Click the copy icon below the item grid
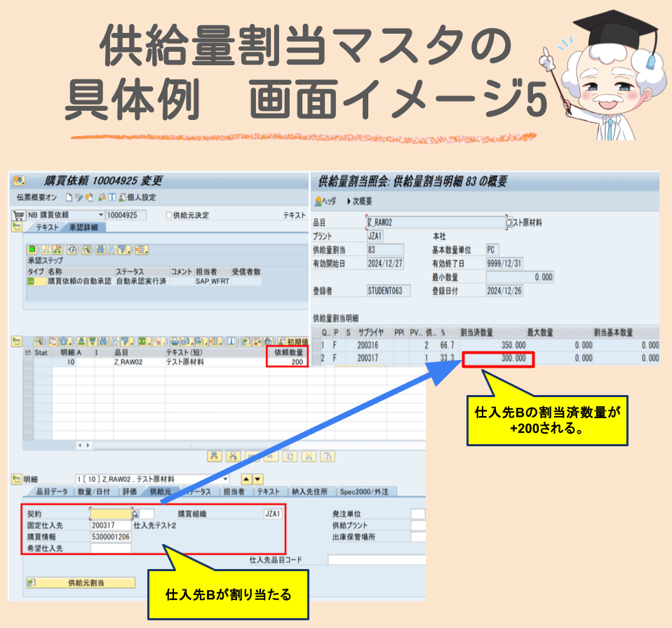The width and height of the screenshot is (672, 628). point(288,455)
